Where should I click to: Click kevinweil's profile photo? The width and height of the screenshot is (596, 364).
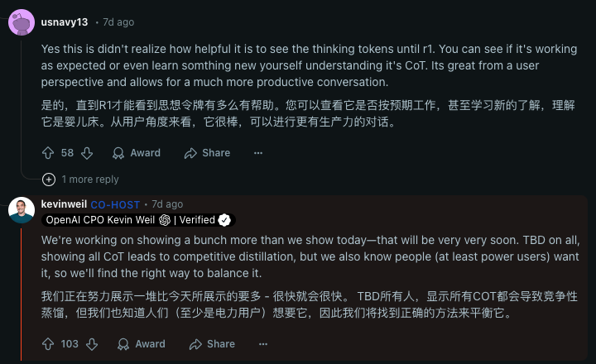click(21, 210)
